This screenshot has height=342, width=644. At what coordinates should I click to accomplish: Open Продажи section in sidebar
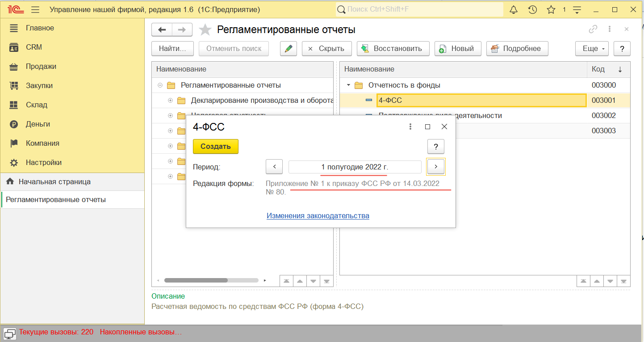click(x=72, y=66)
